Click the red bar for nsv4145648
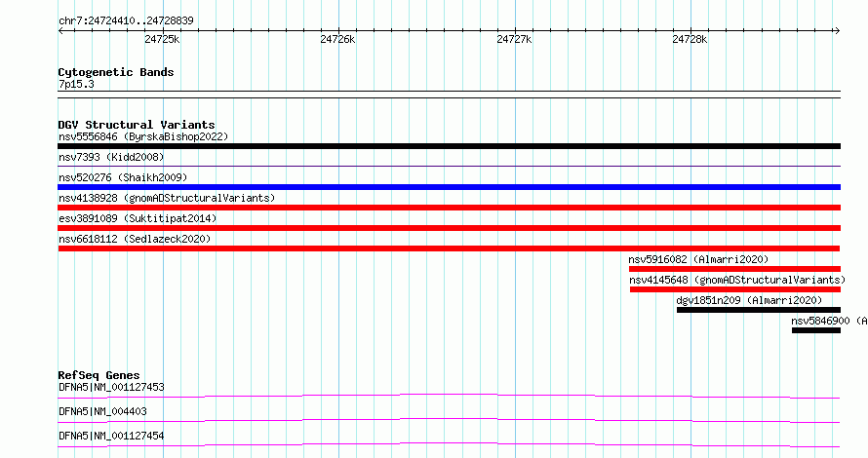Screen dimensions: 868x458 (735, 289)
